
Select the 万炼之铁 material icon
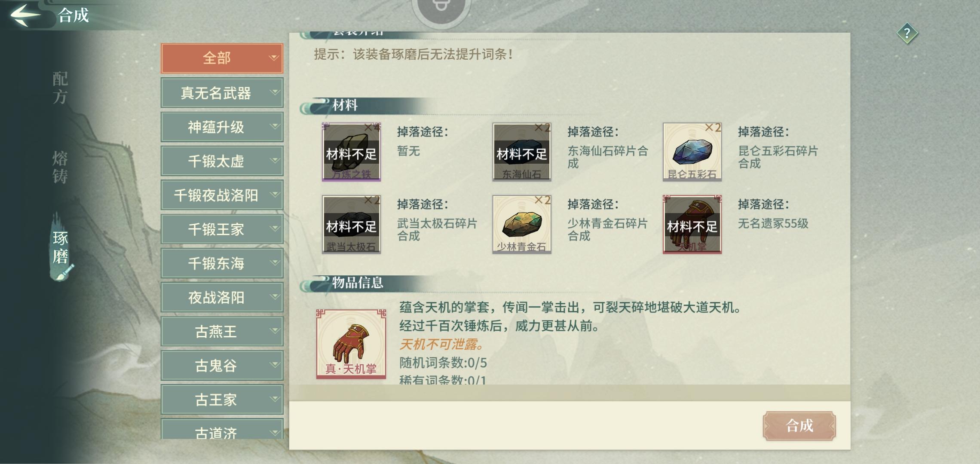(x=351, y=152)
